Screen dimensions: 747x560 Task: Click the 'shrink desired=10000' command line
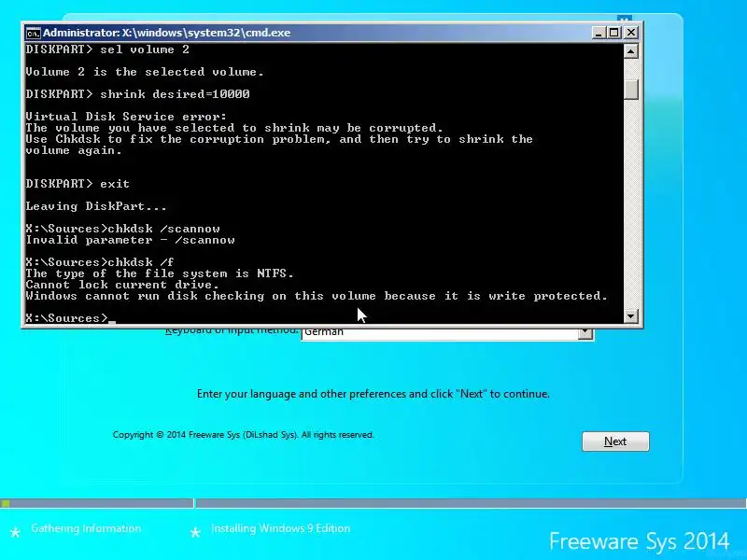point(137,94)
